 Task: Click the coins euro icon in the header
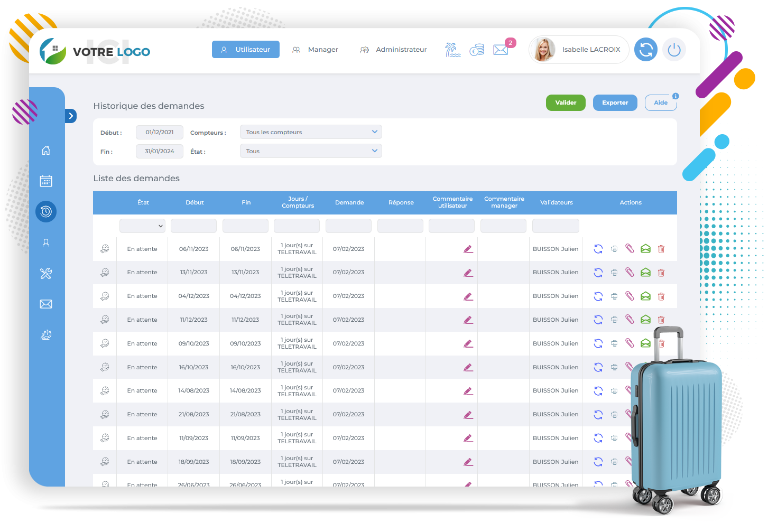(x=477, y=50)
